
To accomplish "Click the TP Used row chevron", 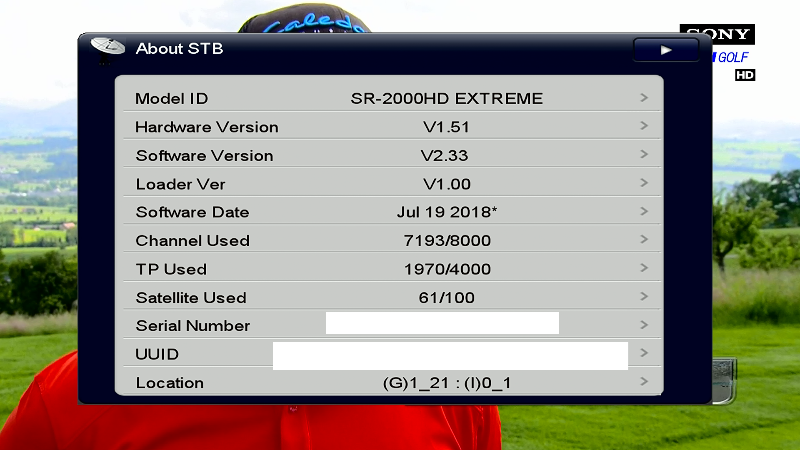I will click(x=644, y=268).
